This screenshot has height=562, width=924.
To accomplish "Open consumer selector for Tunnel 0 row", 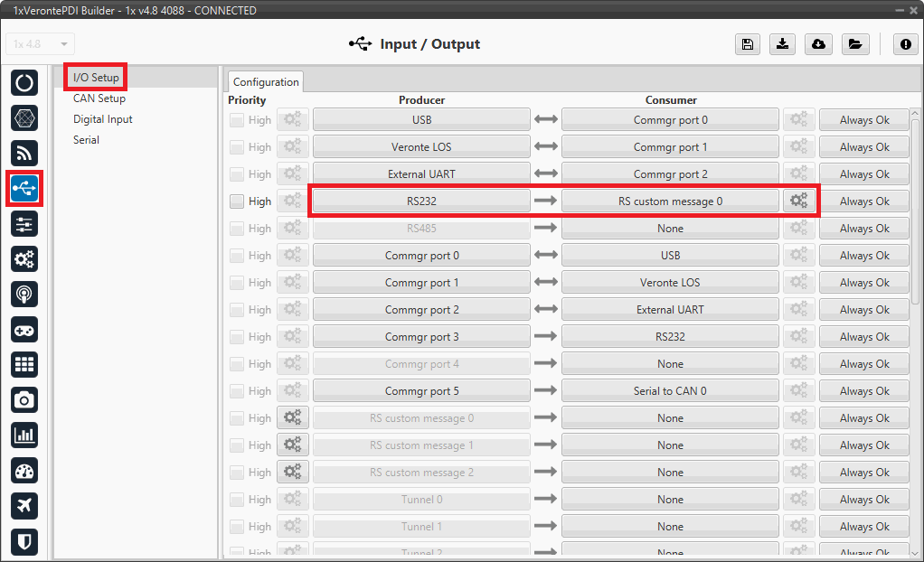I will pos(670,499).
